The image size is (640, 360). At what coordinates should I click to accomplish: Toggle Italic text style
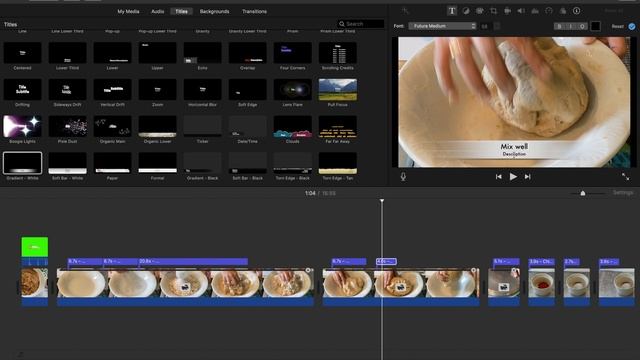click(571, 26)
